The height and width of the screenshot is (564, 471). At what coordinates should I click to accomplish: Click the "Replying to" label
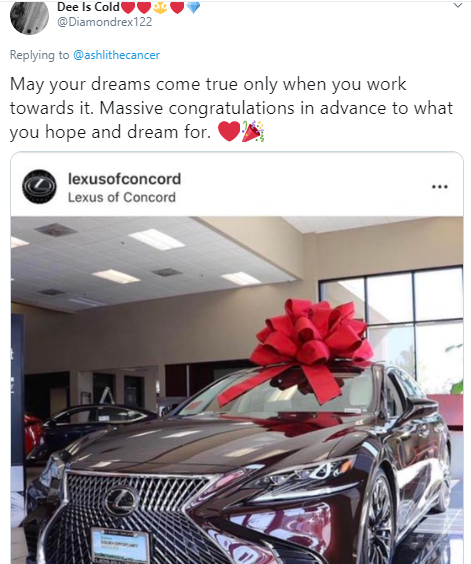(39, 55)
